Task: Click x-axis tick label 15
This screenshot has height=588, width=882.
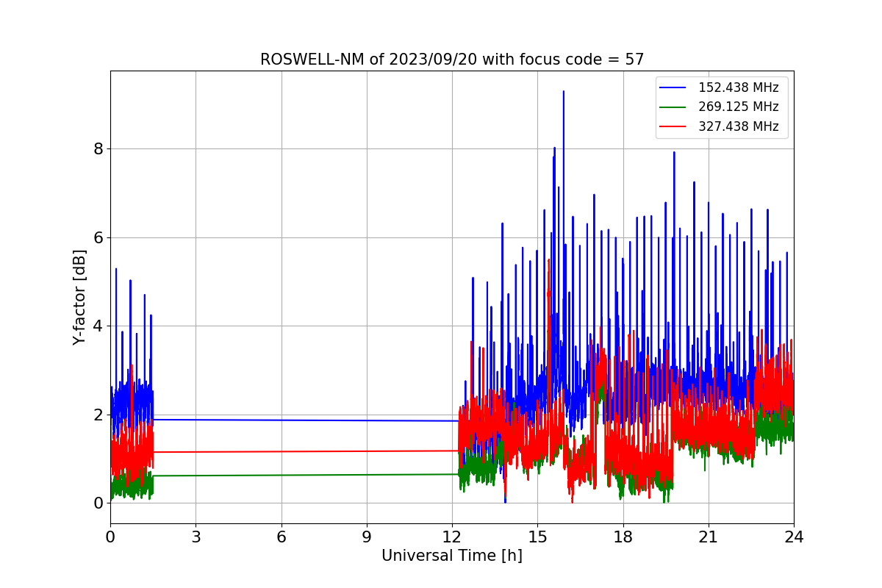Action: (x=537, y=537)
